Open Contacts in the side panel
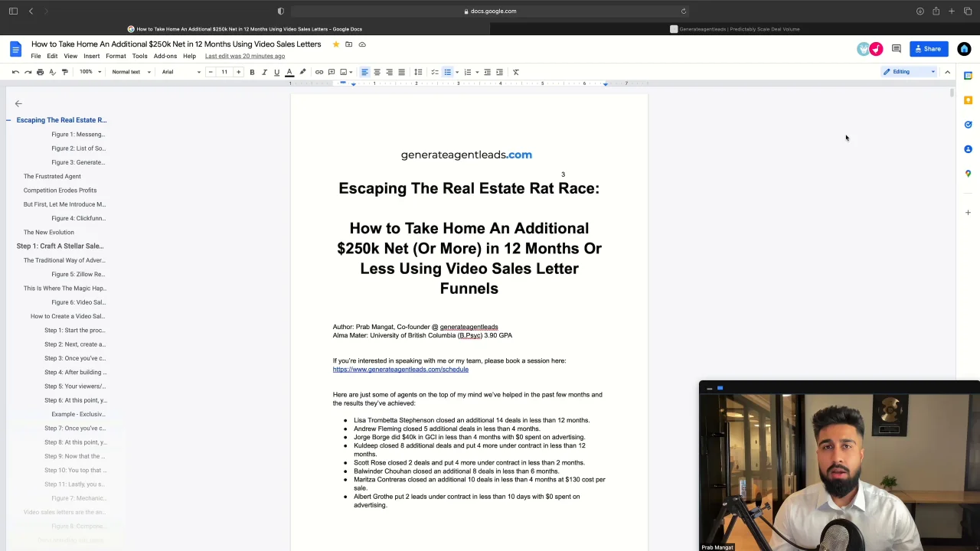The width and height of the screenshot is (980, 551). coord(968,149)
